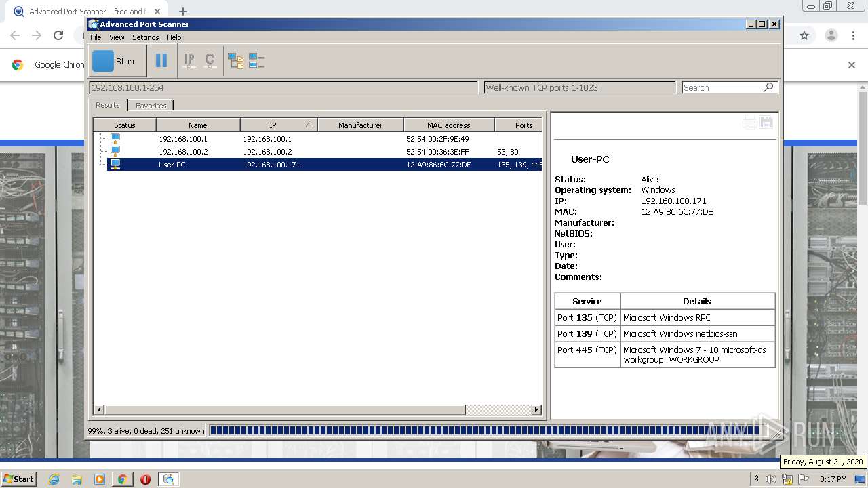This screenshot has width=868, height=488.
Task: Select the 192.168.100.2 host row icon
Action: coord(115,151)
